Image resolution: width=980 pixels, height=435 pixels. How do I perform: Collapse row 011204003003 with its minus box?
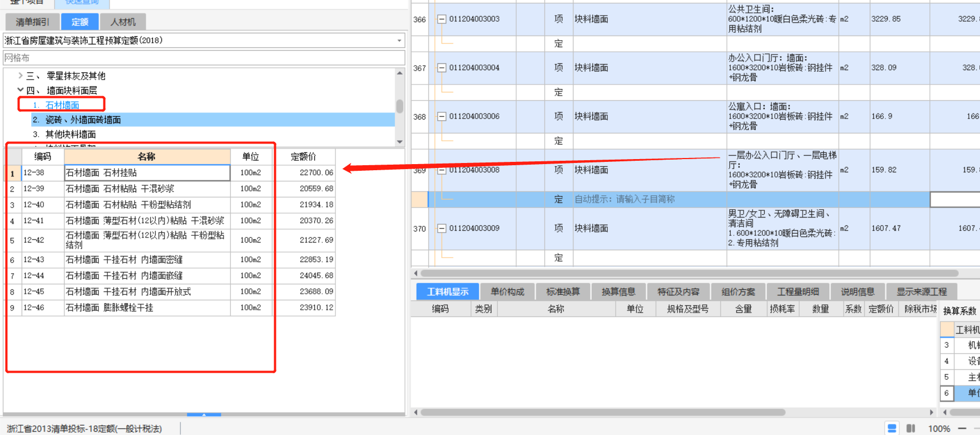point(442,19)
